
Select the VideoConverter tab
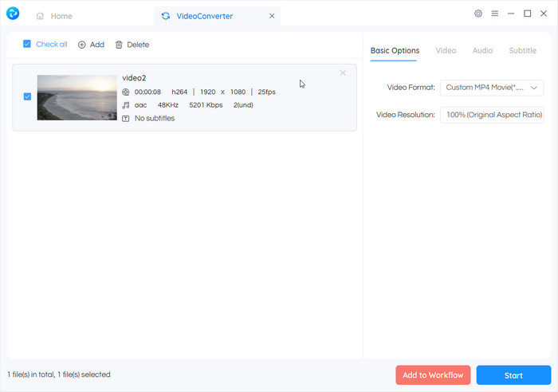[x=218, y=16]
